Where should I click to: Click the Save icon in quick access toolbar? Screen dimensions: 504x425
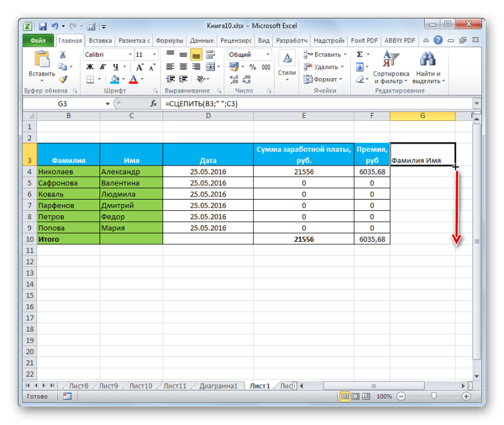pos(42,26)
